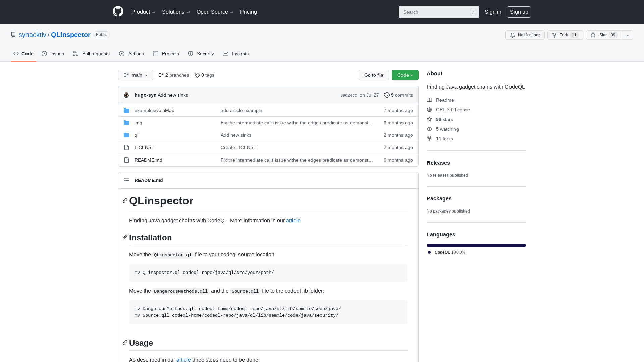Open the Releases heading link
This screenshot has width=644, height=362.
438,163
